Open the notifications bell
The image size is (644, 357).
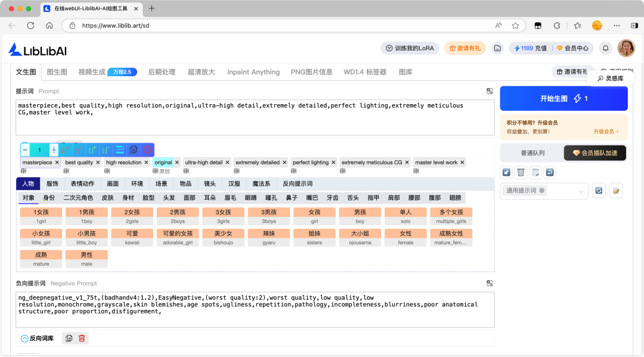pyautogui.click(x=605, y=48)
